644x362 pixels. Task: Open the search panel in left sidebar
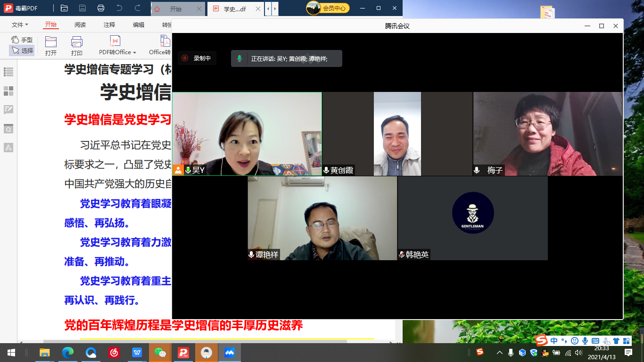pos(8,129)
